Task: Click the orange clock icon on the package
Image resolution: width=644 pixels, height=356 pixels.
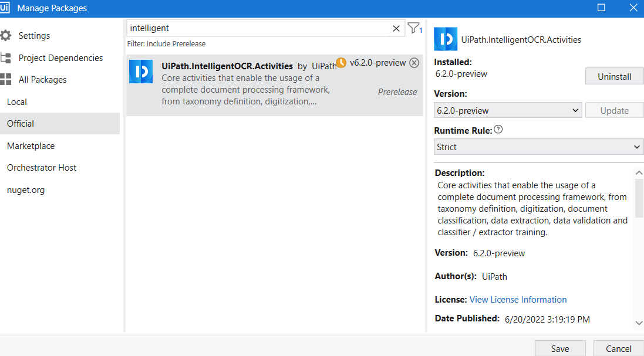Action: tap(341, 63)
